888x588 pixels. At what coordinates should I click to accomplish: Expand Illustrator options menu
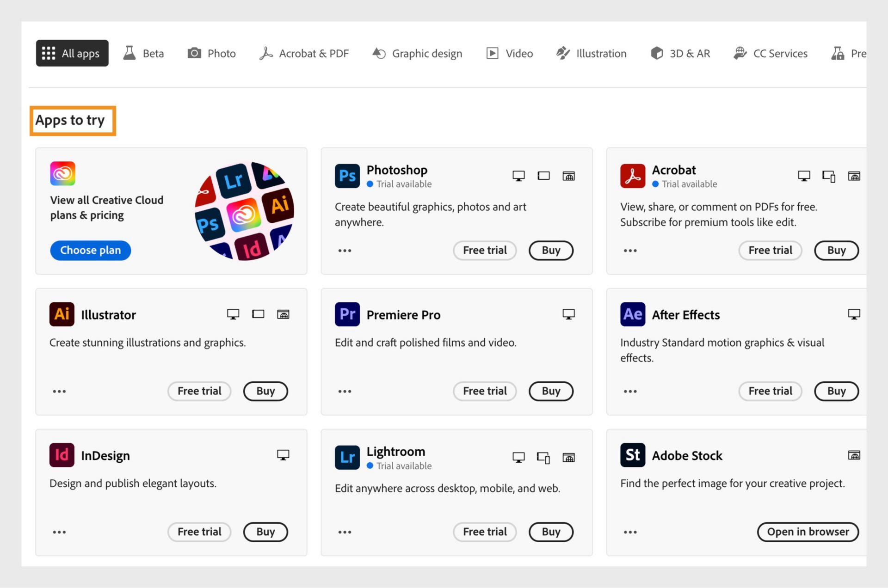pyautogui.click(x=58, y=390)
